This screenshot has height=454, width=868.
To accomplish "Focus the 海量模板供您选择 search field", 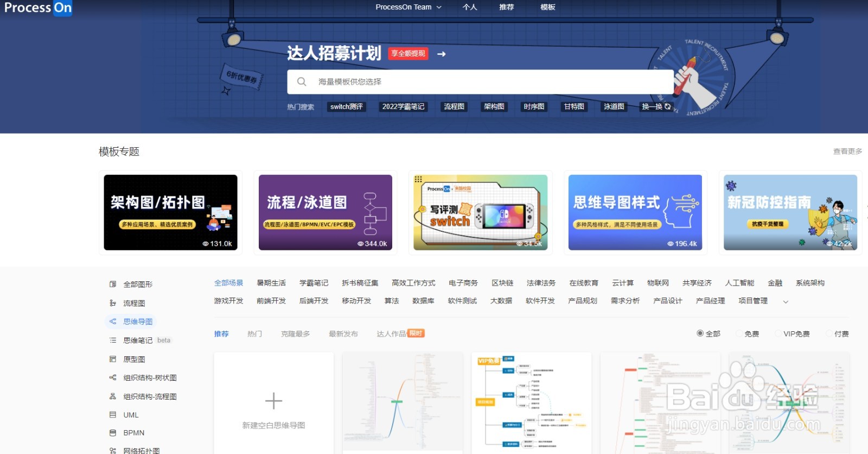I will click(480, 81).
